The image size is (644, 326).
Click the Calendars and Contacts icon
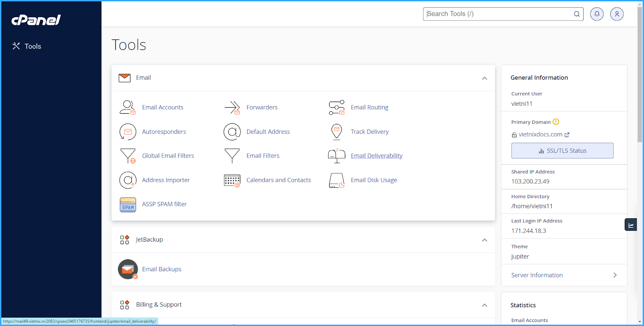[x=232, y=180]
